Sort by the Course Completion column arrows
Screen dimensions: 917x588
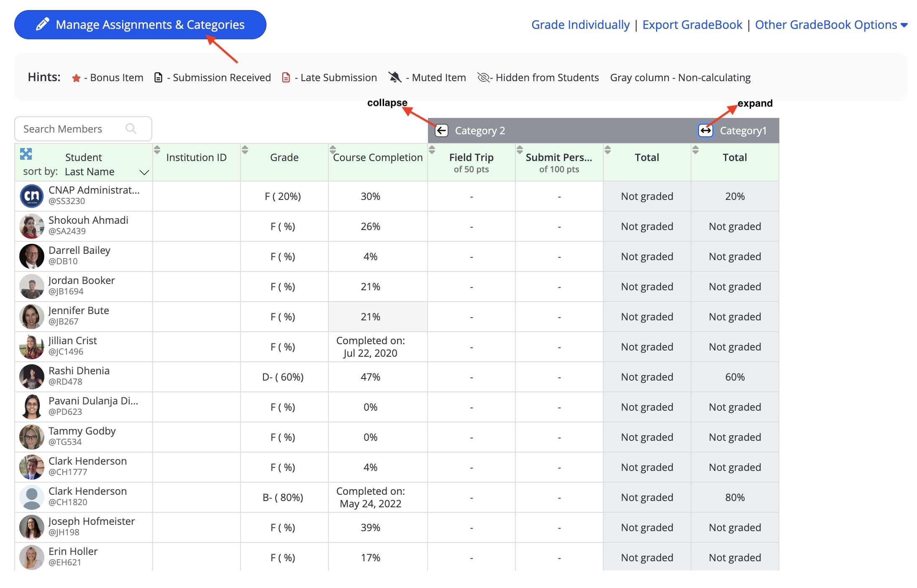333,150
